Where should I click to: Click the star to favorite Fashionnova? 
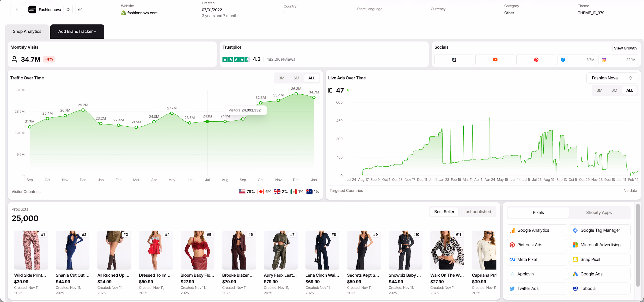[68, 9]
